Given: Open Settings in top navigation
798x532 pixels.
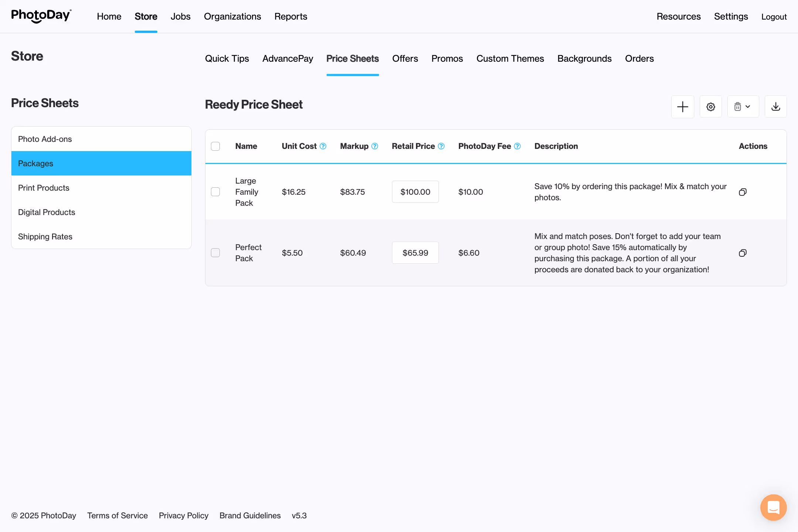Looking at the screenshot, I should tap(731, 16).
